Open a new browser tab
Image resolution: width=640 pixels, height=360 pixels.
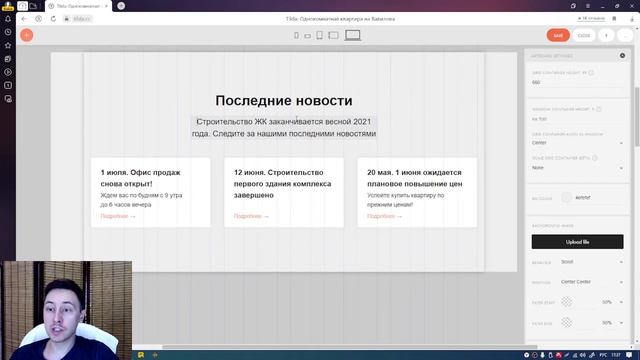pyautogui.click(x=121, y=6)
